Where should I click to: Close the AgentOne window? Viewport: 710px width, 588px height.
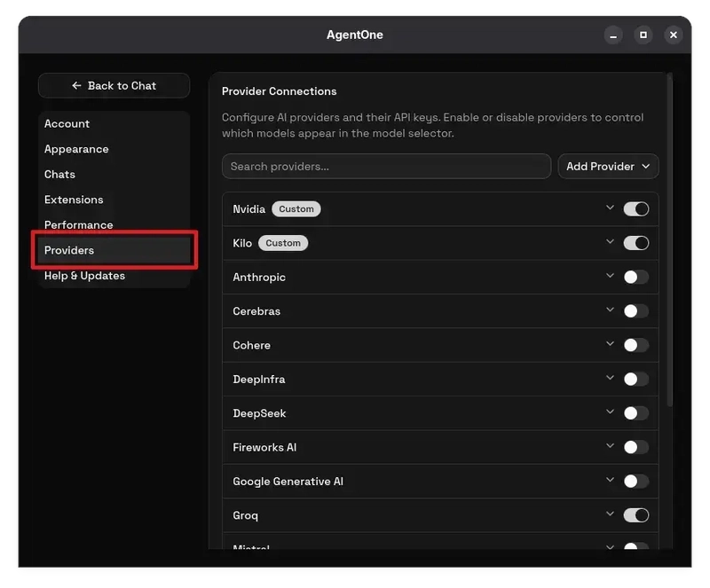click(x=674, y=35)
